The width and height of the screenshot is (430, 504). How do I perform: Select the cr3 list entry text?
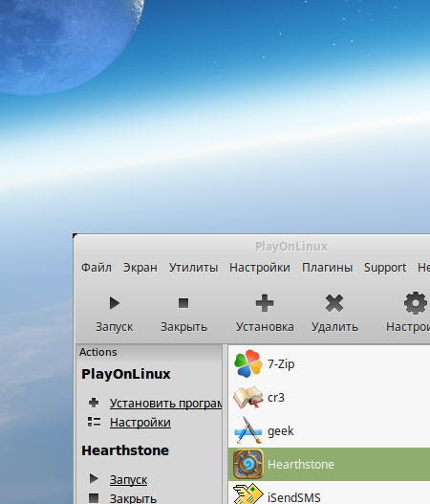(x=276, y=398)
